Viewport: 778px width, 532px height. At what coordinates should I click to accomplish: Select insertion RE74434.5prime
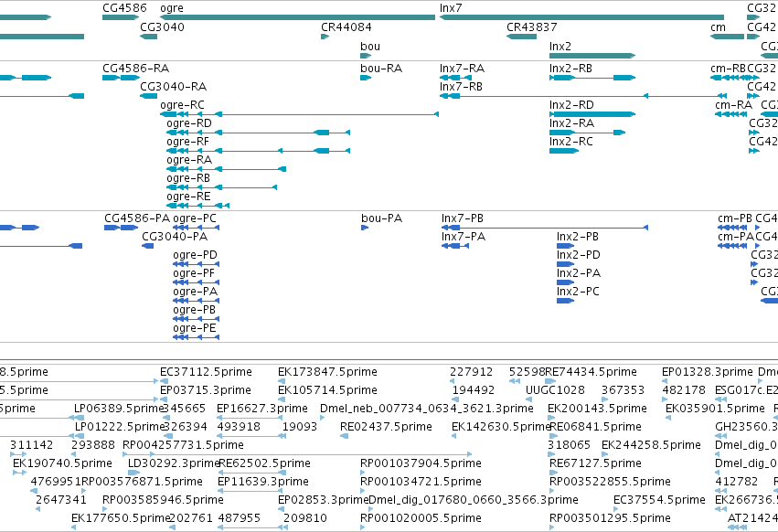pos(550,381)
